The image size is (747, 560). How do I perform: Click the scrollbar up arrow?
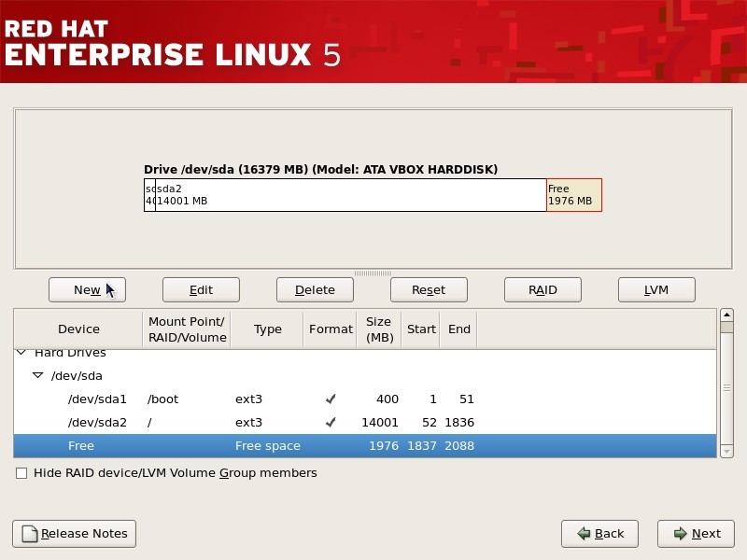726,315
